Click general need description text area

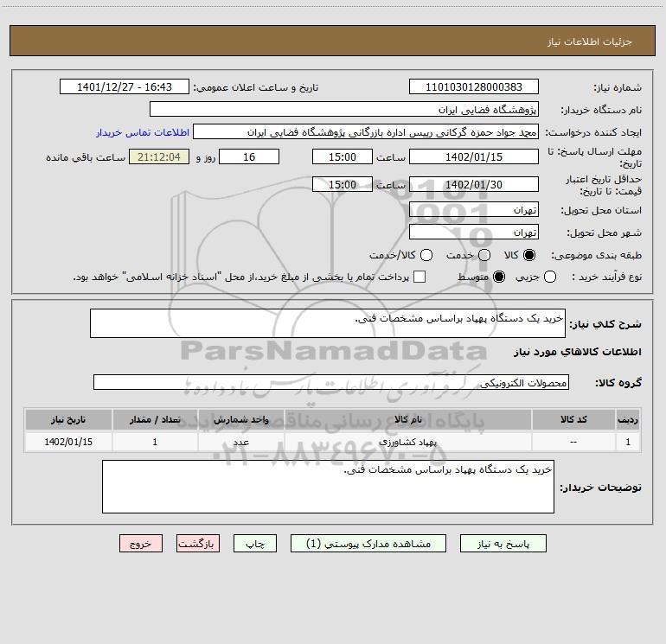coord(328,323)
